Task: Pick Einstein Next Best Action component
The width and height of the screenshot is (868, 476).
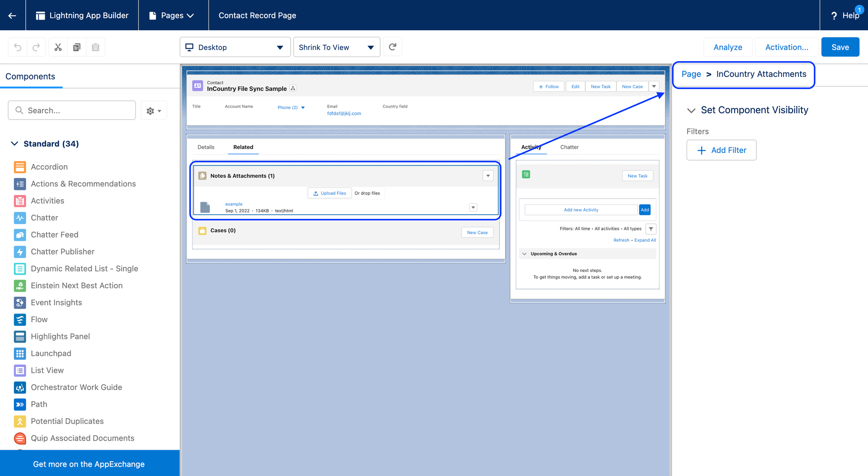Action: pyautogui.click(x=68, y=286)
